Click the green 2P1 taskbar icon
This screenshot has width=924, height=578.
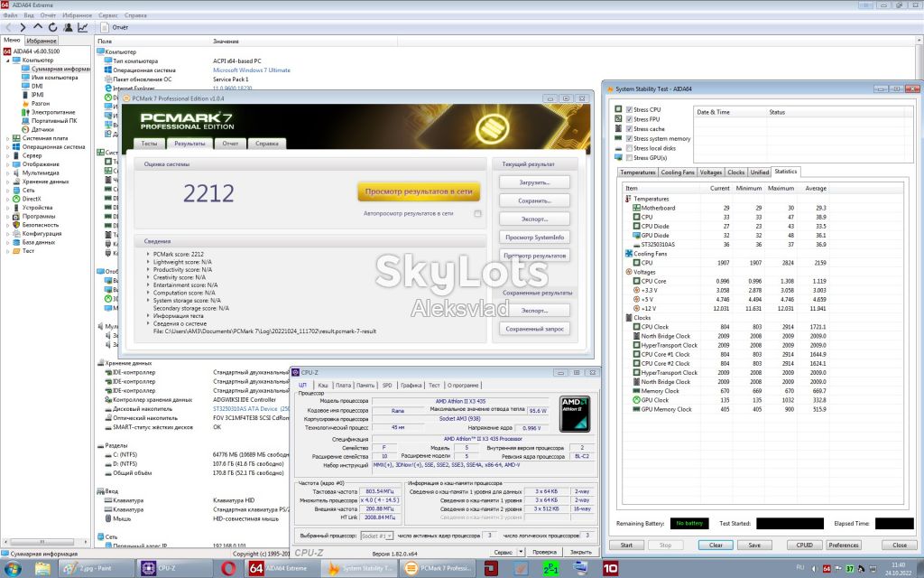point(550,569)
